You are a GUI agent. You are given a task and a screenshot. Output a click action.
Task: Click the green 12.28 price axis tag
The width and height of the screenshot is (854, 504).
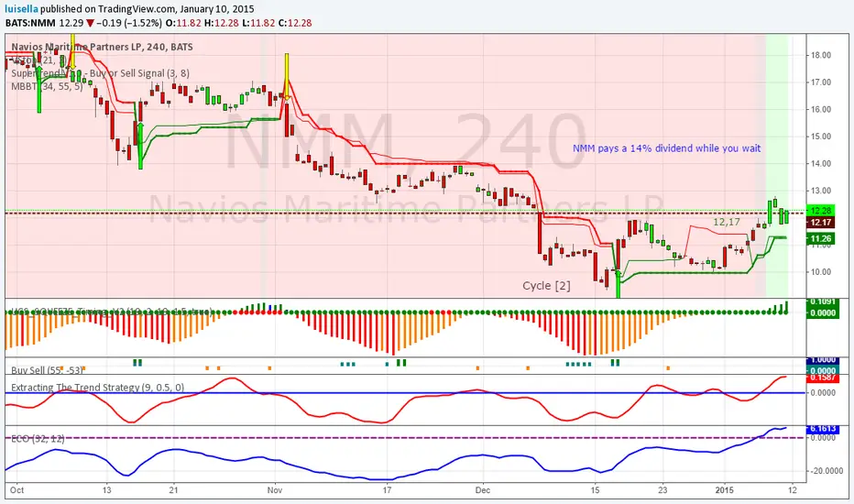pyautogui.click(x=821, y=211)
